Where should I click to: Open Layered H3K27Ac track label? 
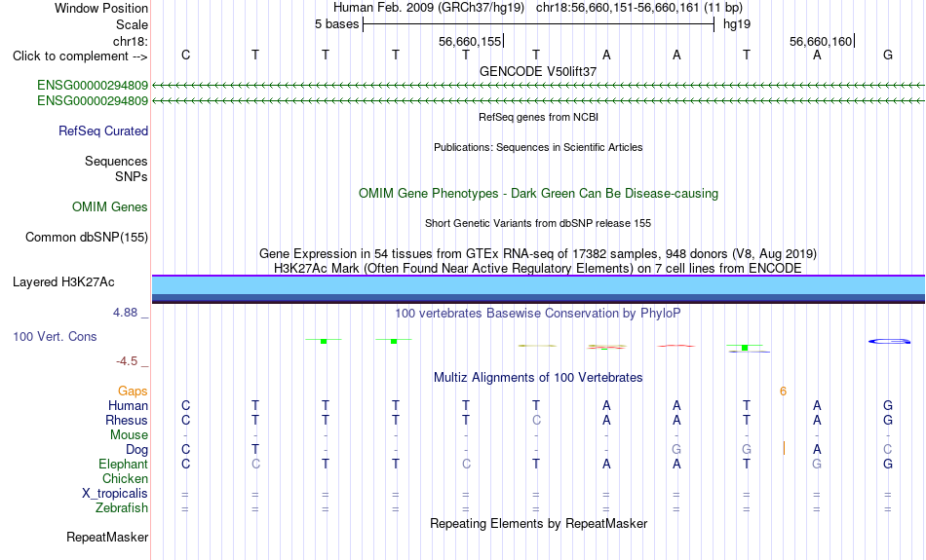[x=63, y=282]
